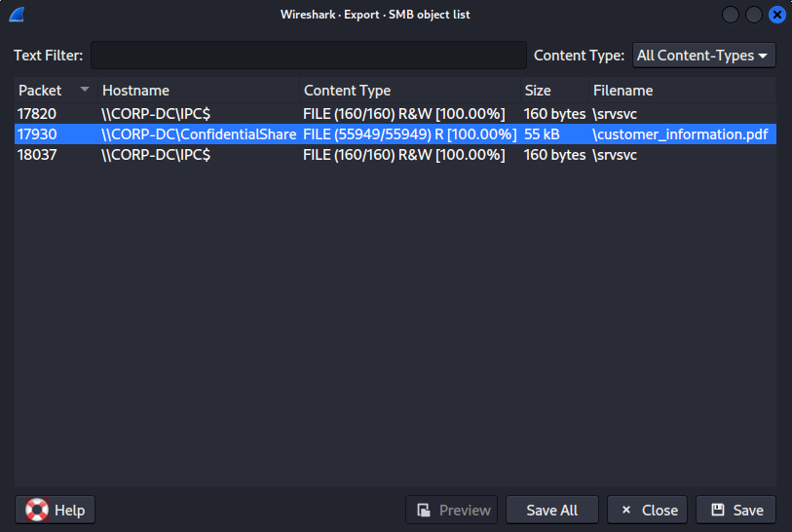The height and width of the screenshot is (532, 792).
Task: Click the Close button
Action: coord(647,510)
